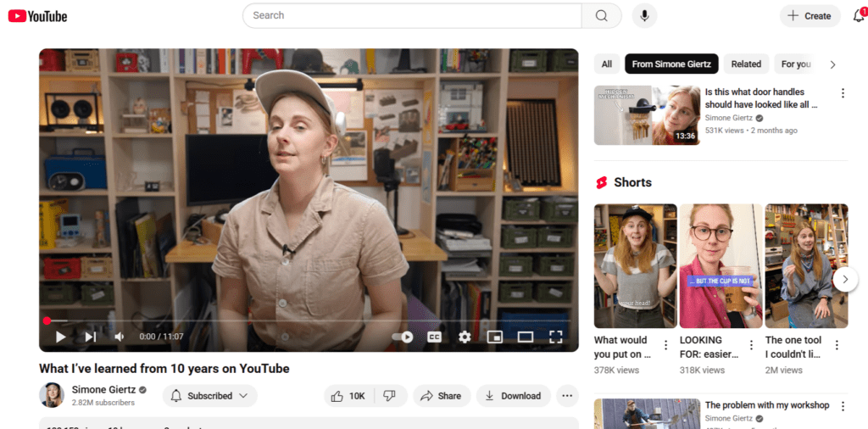Focus the Search input field
The height and width of the screenshot is (429, 868).
413,15
